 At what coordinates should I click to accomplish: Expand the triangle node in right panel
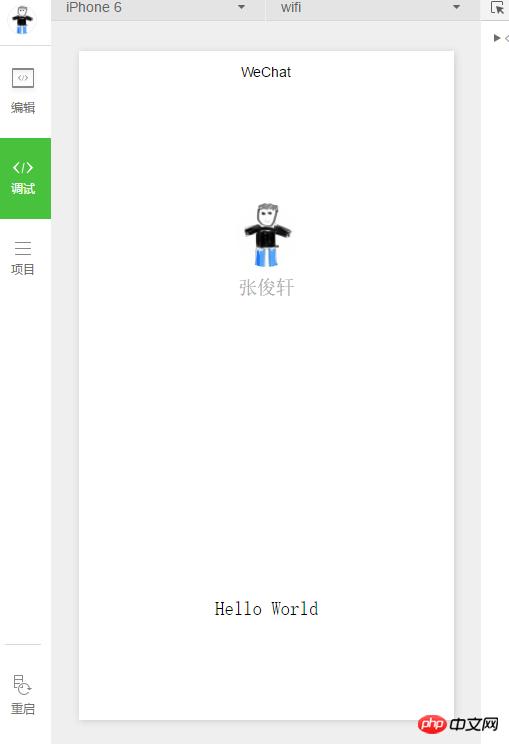[497, 38]
